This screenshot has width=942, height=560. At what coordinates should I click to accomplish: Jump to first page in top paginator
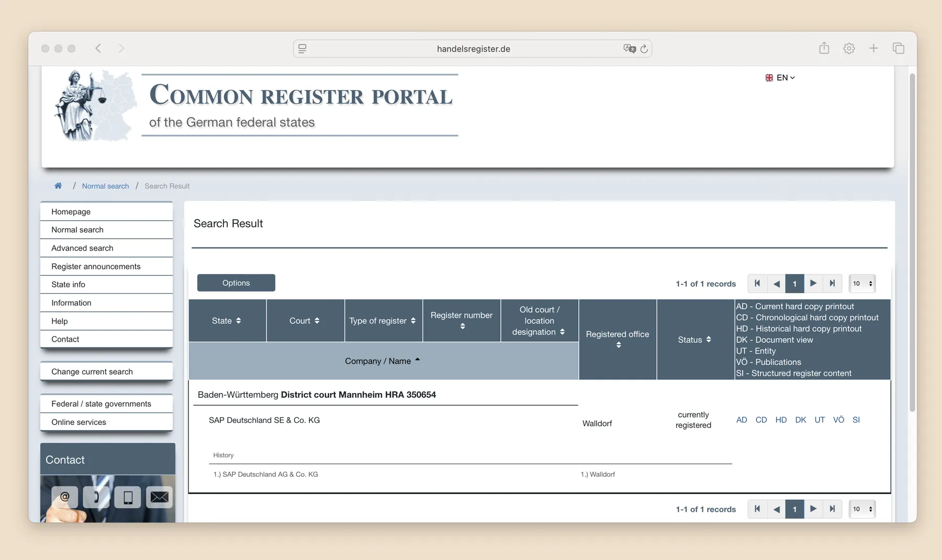point(757,283)
